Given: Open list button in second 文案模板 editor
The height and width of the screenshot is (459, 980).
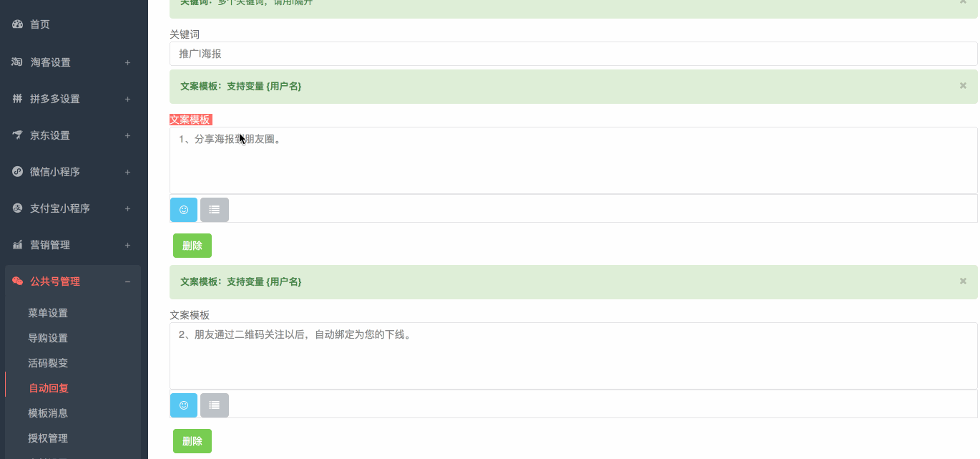Looking at the screenshot, I should coord(215,405).
